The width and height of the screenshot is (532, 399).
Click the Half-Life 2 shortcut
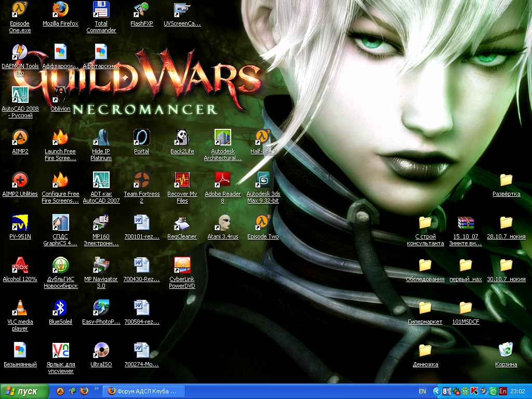coord(263,138)
